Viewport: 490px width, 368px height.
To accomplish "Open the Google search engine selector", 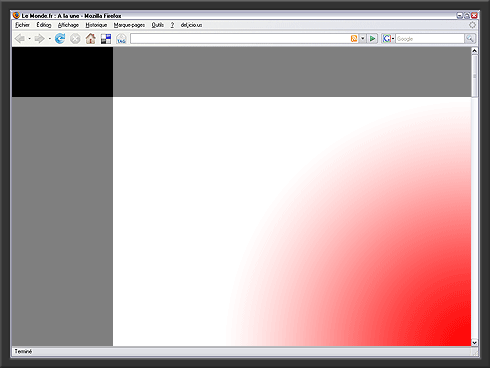I will pos(388,39).
